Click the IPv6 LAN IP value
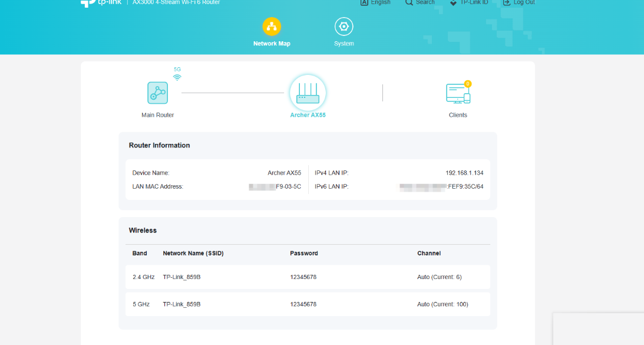This screenshot has width=644, height=345. click(x=441, y=187)
